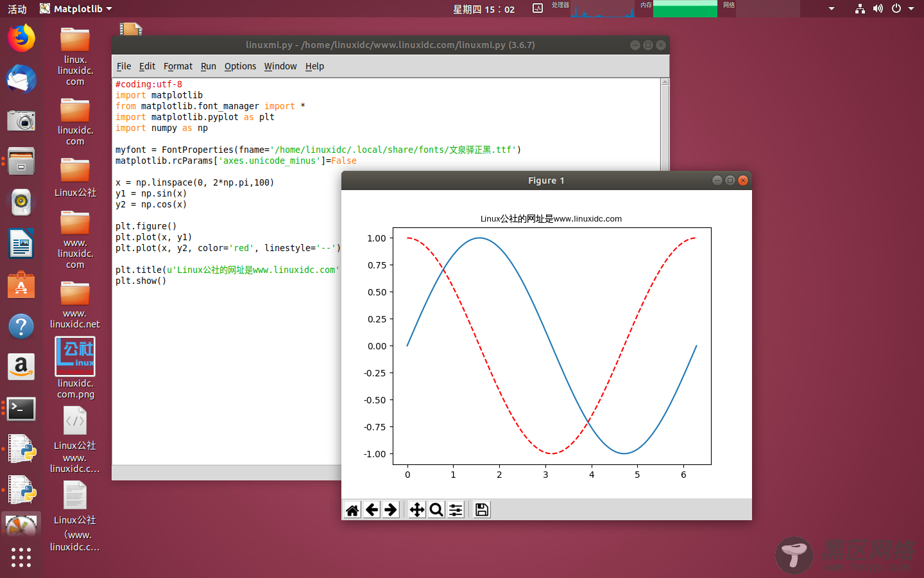
Task: Open the network status icon in top bar
Action: [860, 8]
